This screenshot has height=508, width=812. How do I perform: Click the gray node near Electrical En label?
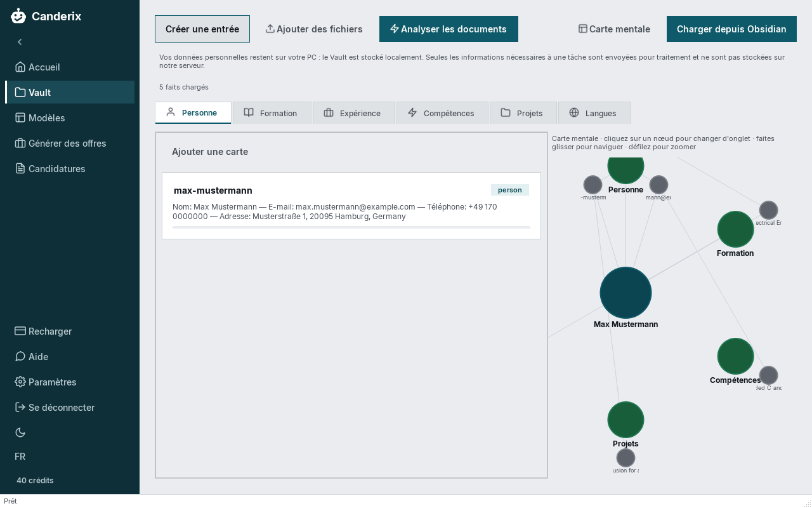768,210
